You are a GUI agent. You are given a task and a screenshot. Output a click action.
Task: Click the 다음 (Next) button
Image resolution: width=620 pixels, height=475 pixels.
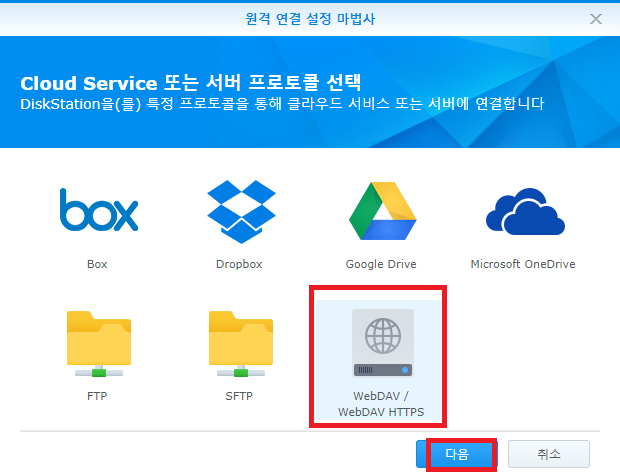click(457, 454)
